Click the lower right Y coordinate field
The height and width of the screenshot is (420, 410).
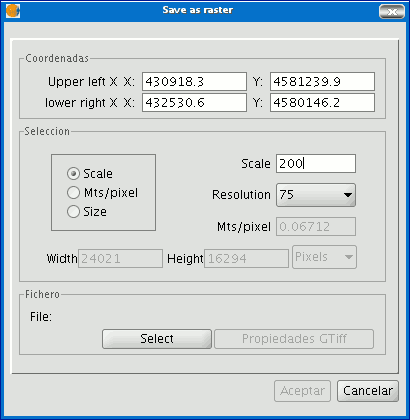(322, 102)
